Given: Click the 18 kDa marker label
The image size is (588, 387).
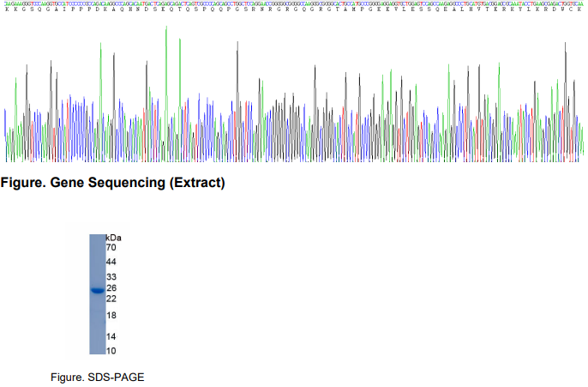Looking at the screenshot, I should point(111,316).
